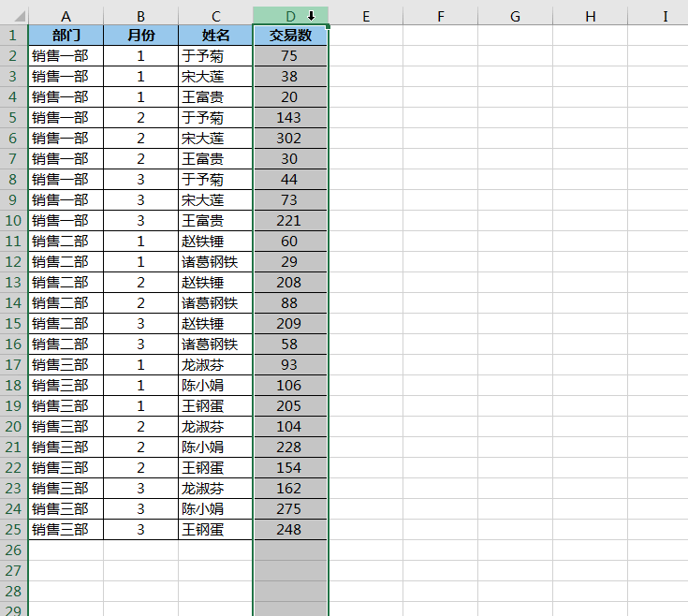Click 王钢蛋 in row 19

203,406
